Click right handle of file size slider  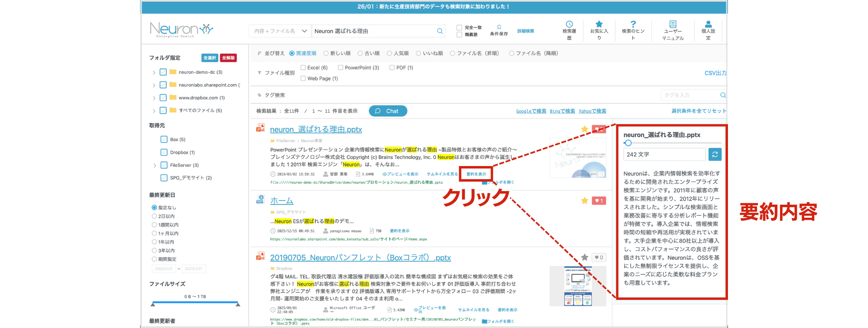coord(238,304)
